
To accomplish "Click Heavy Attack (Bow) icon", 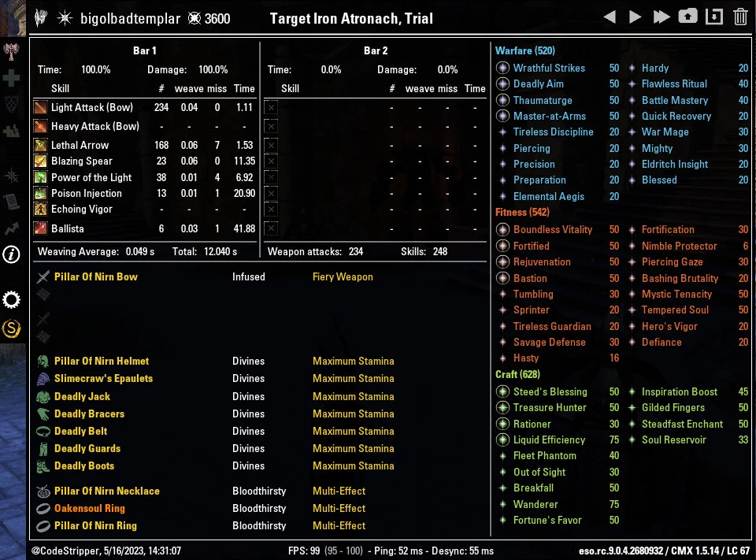I will tap(40, 126).
